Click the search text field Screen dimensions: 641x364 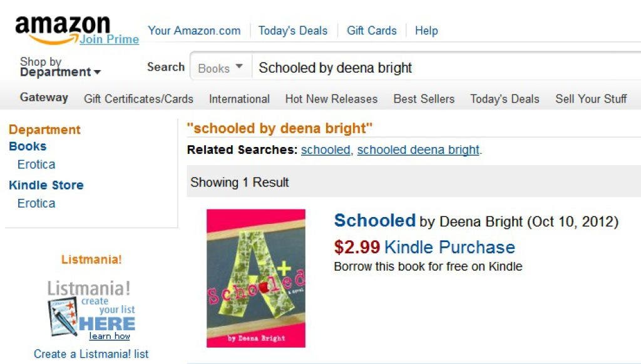(x=438, y=68)
